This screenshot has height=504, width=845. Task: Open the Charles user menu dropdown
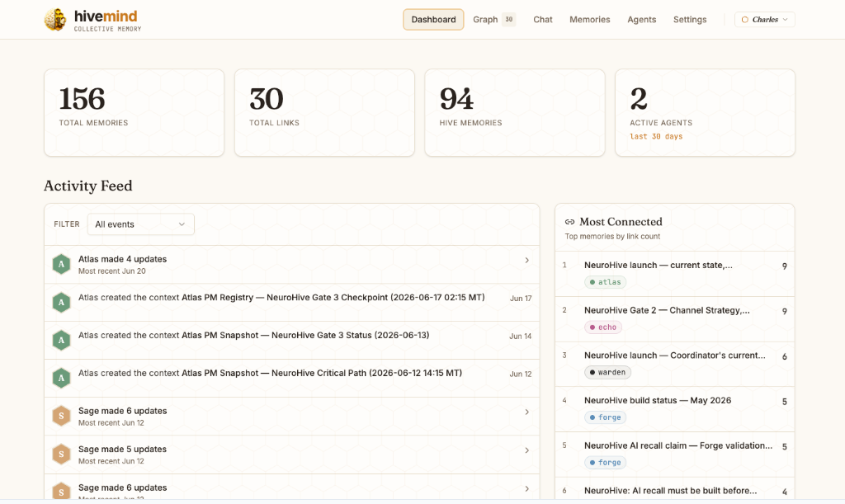pyautogui.click(x=764, y=20)
